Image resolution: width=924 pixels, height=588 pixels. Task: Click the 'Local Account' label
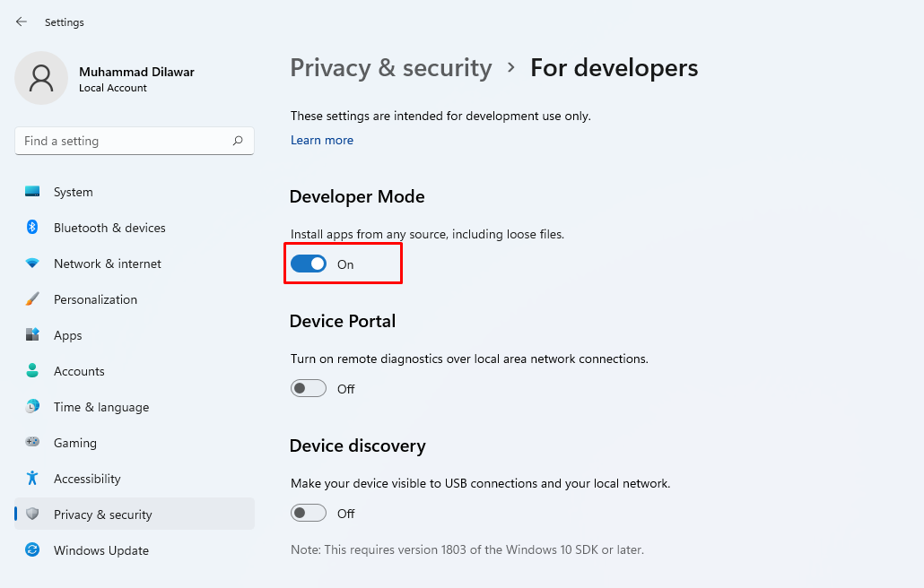(113, 88)
